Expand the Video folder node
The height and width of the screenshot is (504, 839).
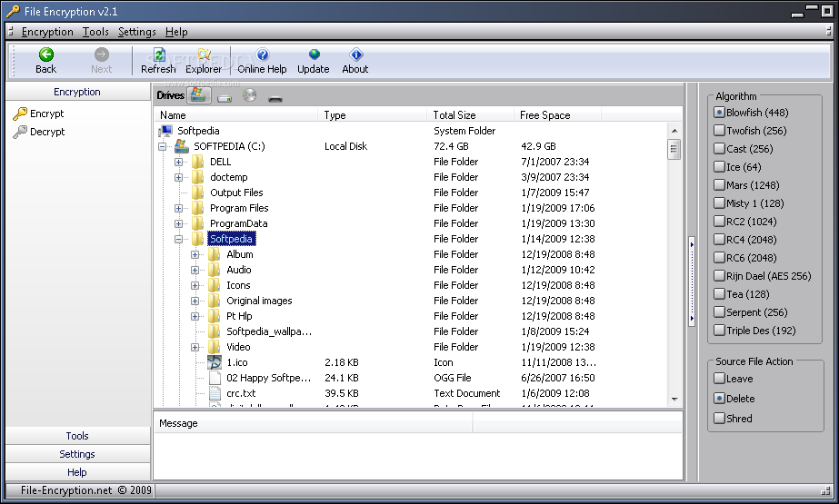pos(195,348)
